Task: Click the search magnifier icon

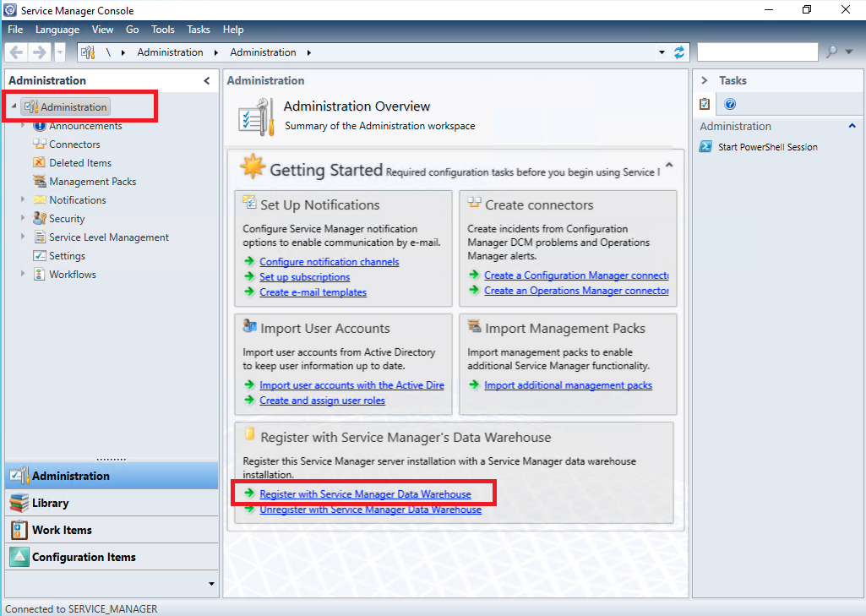Action: (x=831, y=52)
